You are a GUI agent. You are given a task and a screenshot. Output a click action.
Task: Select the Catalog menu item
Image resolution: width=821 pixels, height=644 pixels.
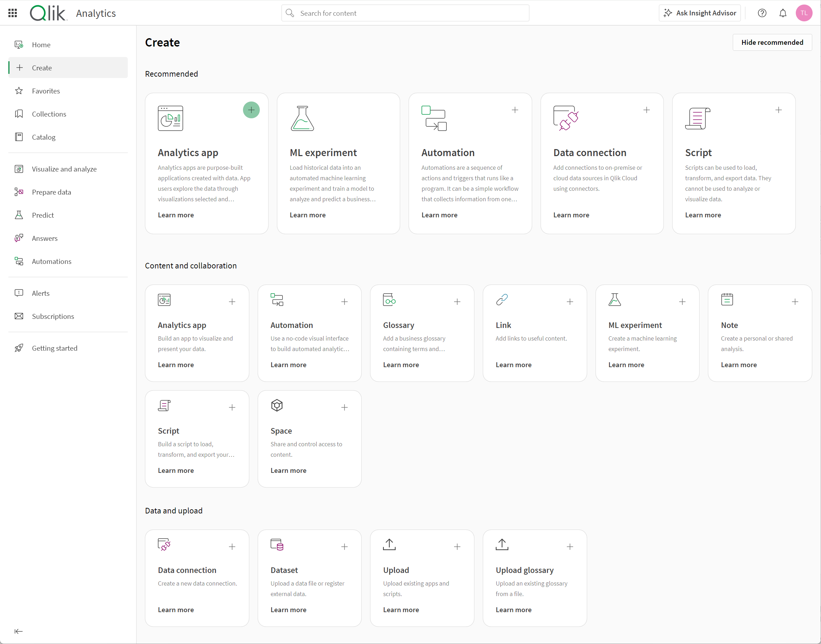pyautogui.click(x=44, y=137)
